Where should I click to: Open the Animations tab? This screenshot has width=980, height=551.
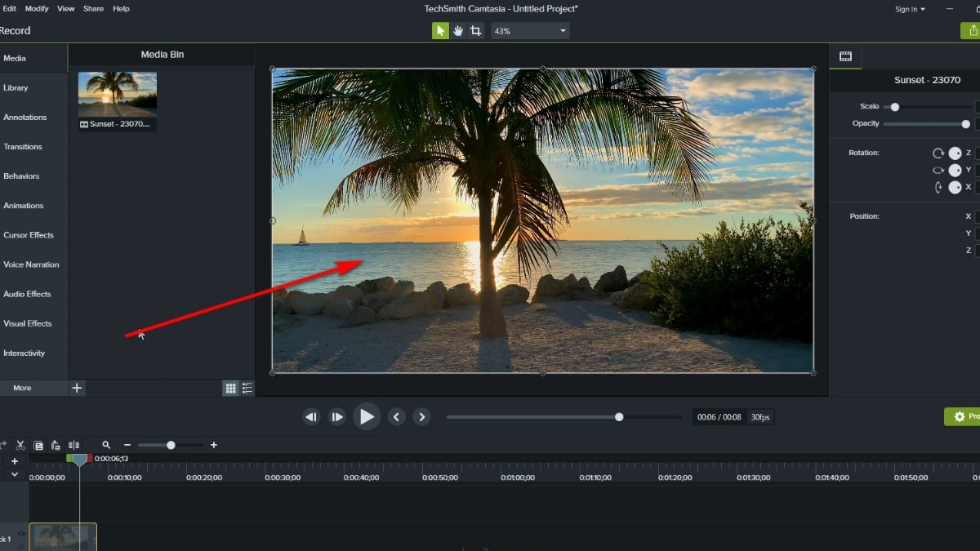(33, 206)
